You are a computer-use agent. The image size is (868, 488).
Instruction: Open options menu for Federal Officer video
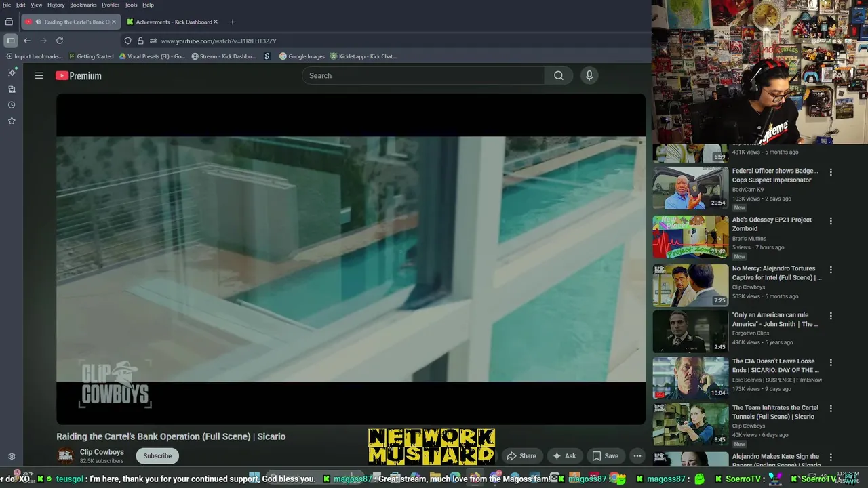click(x=831, y=172)
